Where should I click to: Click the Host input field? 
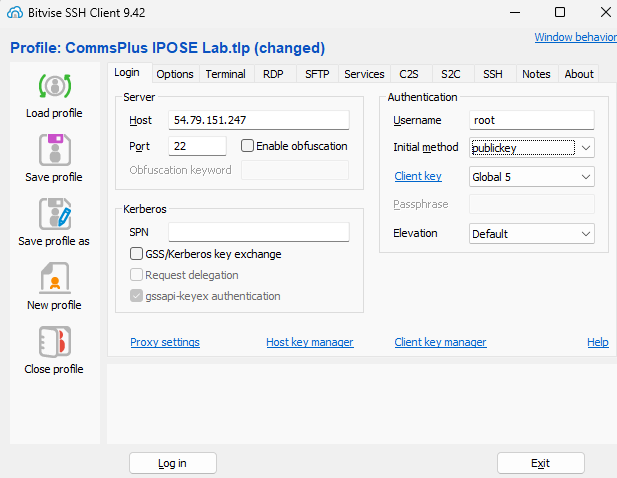click(x=259, y=120)
